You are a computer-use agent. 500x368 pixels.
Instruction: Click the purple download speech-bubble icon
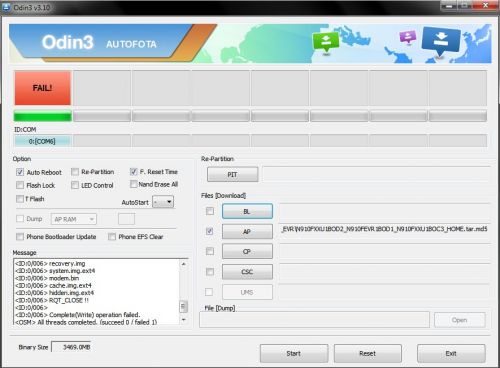tap(408, 37)
